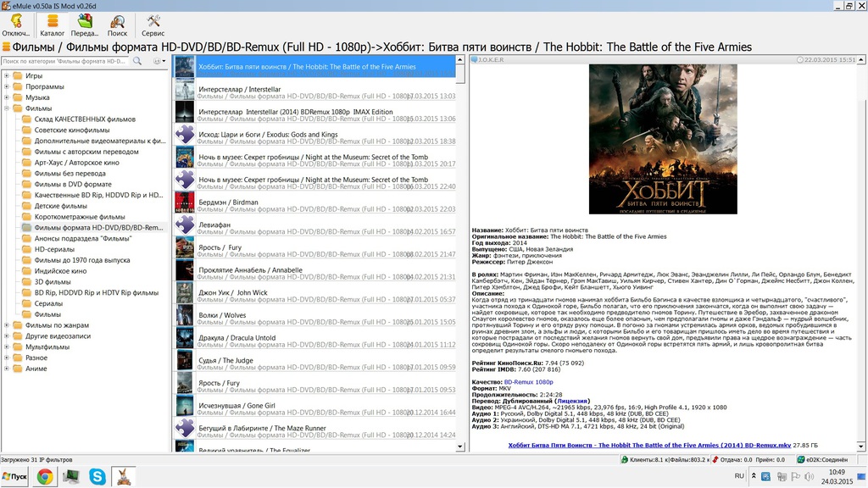Screen dimensions: 868x488
Task: Click list scrollbar down arrow
Action: [460, 446]
